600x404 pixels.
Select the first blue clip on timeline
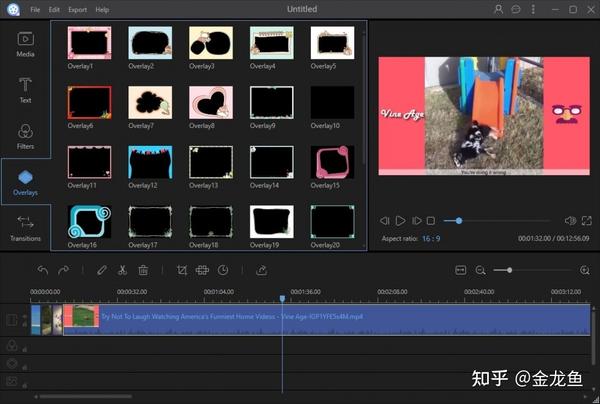[36, 320]
